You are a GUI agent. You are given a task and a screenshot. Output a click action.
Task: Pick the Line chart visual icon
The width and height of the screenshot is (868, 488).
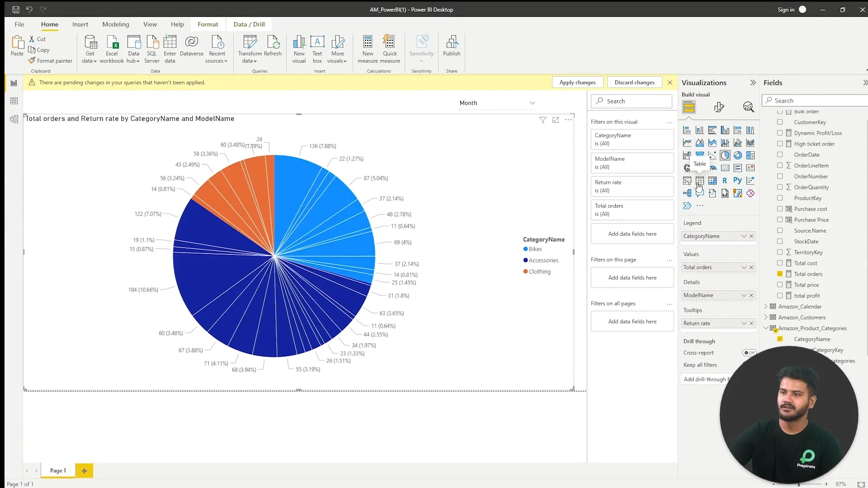point(687,143)
